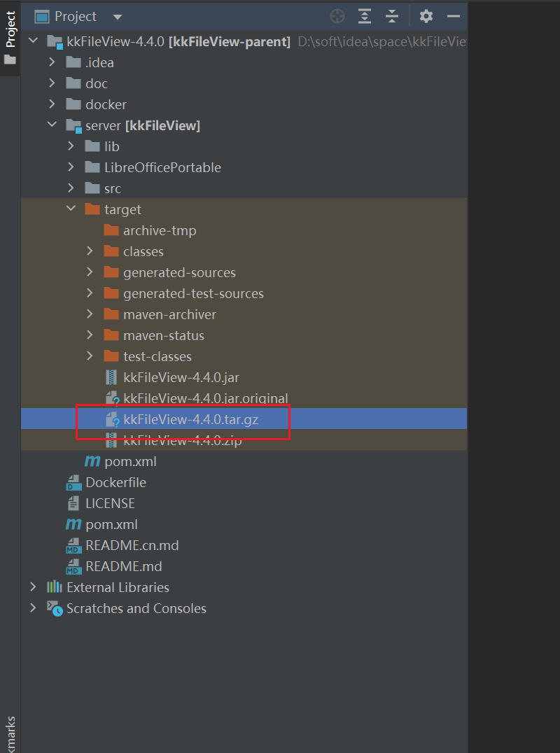
Task: Expand the LibreOfficePortable folder
Action: click(x=71, y=167)
